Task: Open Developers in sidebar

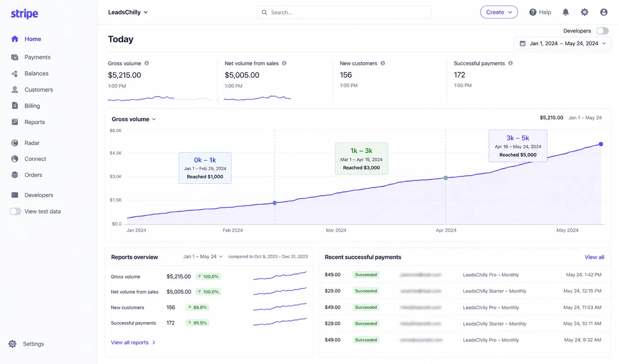Action: pyautogui.click(x=39, y=195)
